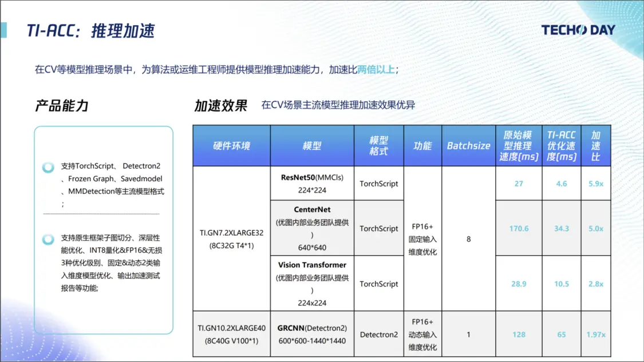
Task: Click the Vision Transformer model cell
Action: (312, 284)
